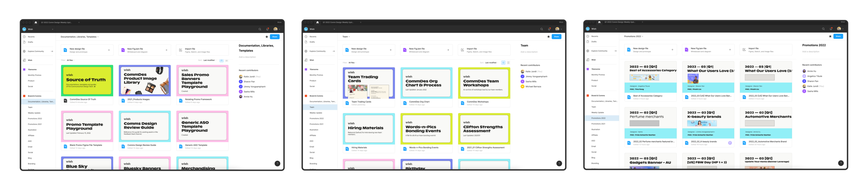Open Source of Truth file thumbnail

click(x=87, y=81)
